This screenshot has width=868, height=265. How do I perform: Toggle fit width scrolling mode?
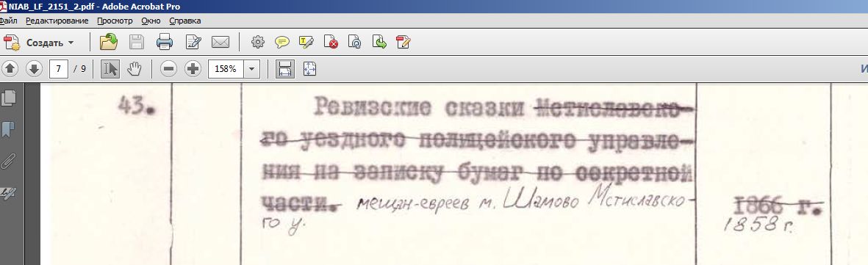point(284,69)
